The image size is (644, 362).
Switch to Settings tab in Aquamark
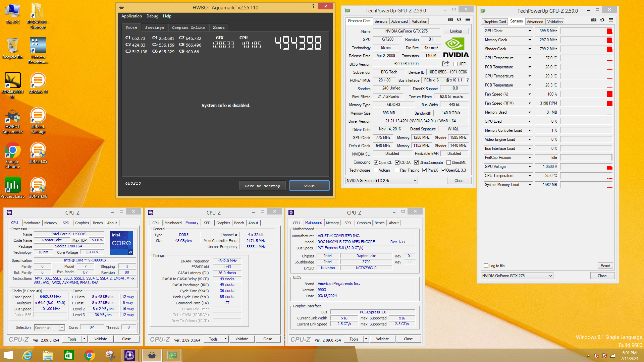(x=155, y=27)
